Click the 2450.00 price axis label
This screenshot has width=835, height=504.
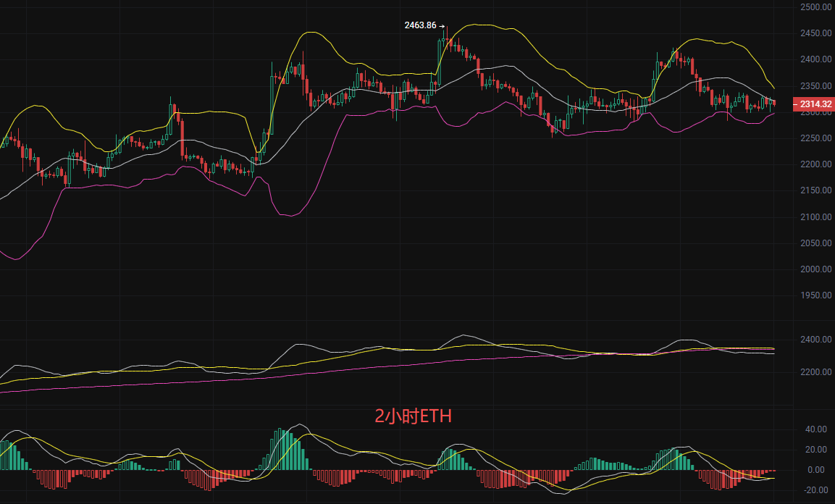point(813,33)
